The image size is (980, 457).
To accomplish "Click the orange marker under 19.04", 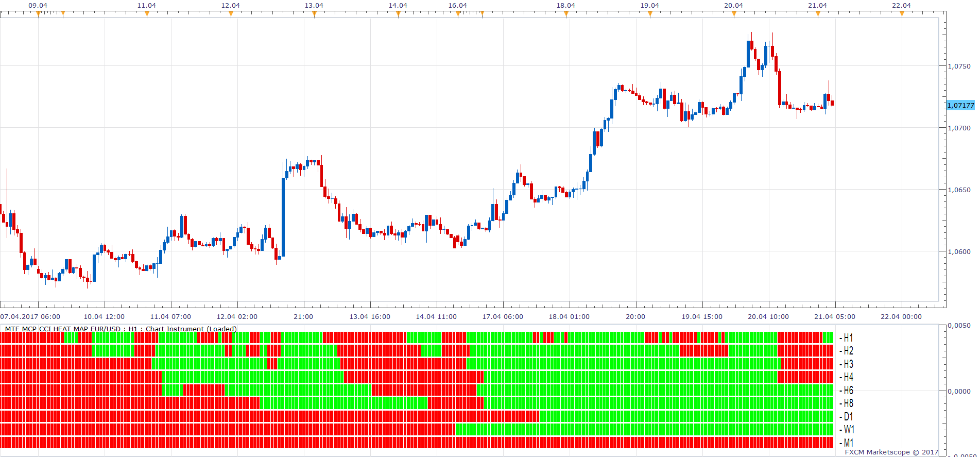I will coord(650,14).
